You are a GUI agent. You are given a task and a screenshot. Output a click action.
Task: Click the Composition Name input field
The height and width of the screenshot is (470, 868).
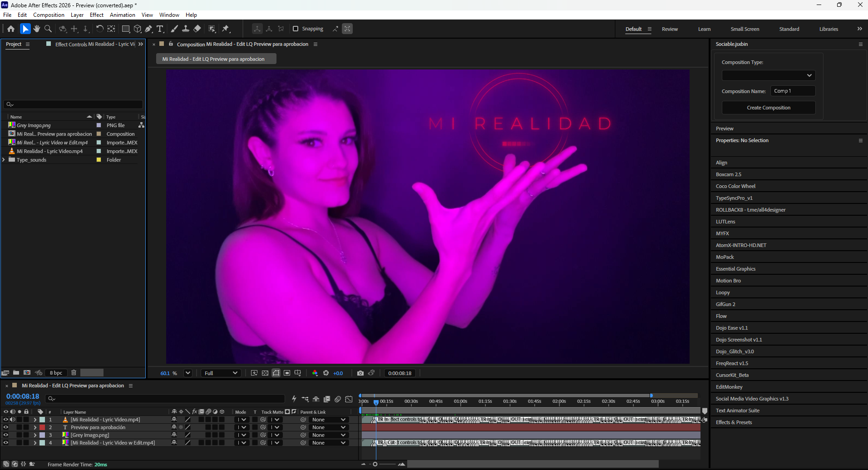(x=793, y=91)
